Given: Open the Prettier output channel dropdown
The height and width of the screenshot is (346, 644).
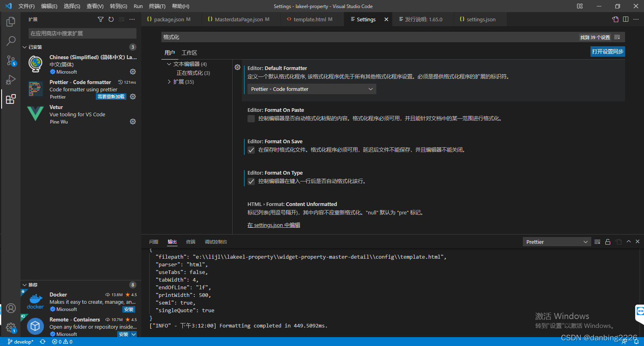Looking at the screenshot, I should [x=557, y=242].
